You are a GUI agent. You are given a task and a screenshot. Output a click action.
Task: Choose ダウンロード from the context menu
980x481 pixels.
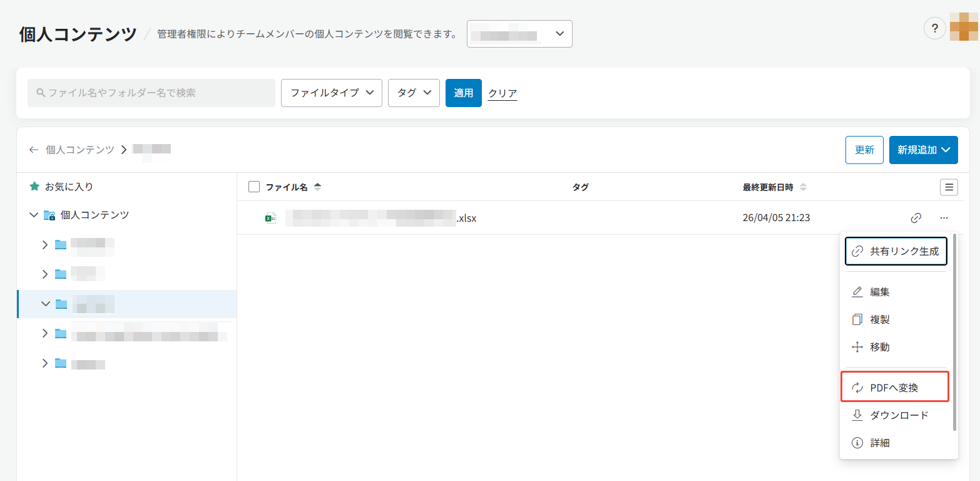click(896, 415)
